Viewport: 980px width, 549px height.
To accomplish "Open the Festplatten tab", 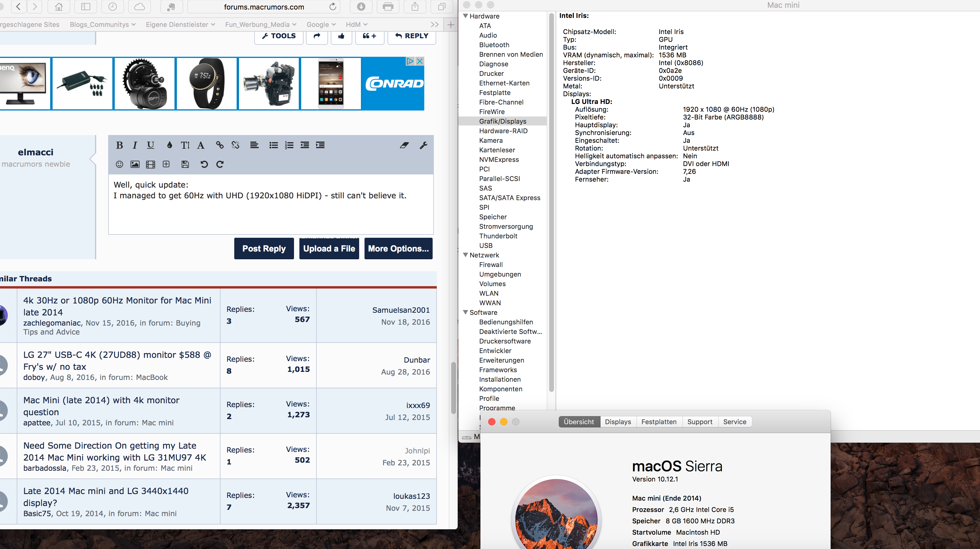I will (x=659, y=422).
